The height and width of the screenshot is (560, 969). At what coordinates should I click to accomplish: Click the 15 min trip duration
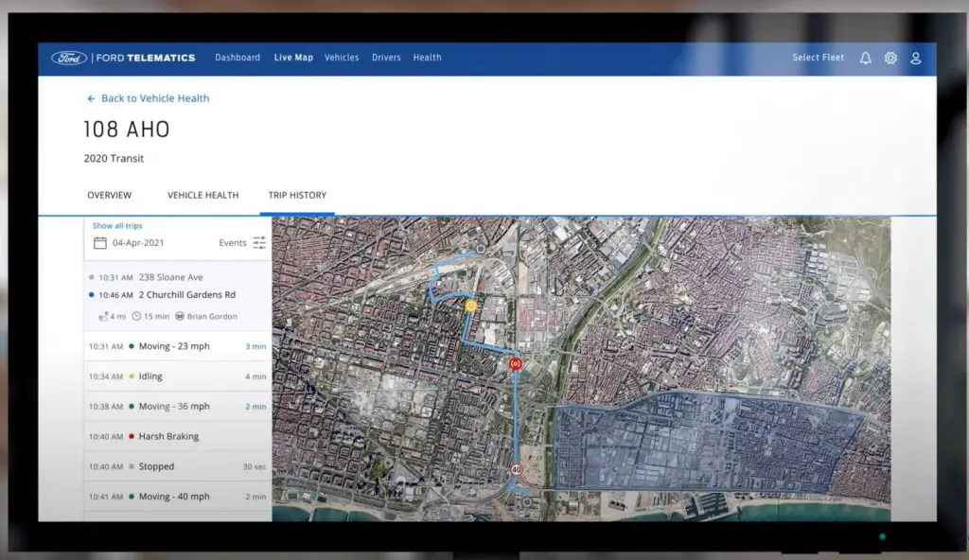(156, 317)
